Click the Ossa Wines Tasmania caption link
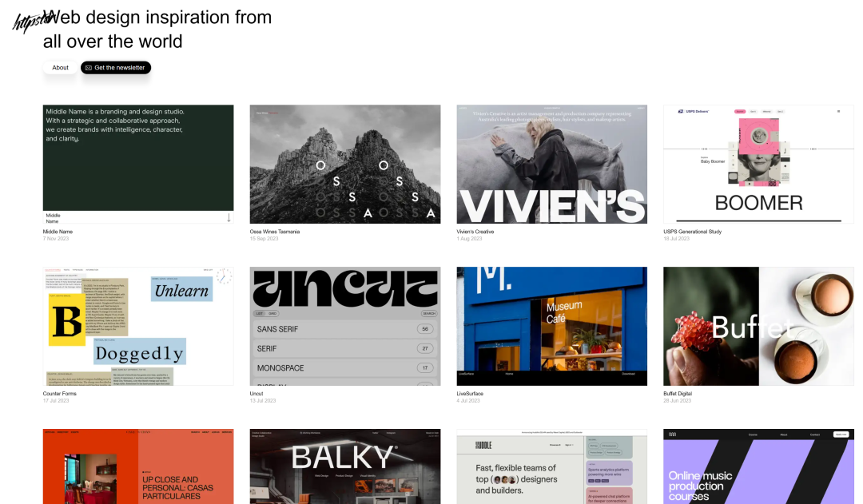 [275, 232]
